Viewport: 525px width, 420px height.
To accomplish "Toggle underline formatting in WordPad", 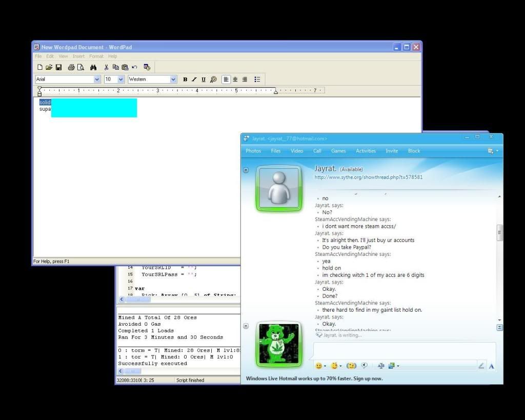I will click(204, 79).
